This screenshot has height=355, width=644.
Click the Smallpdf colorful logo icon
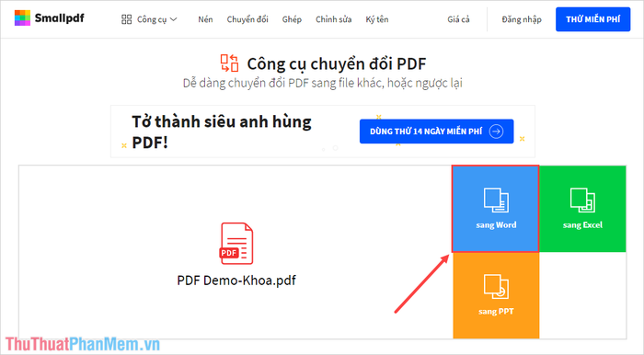(x=22, y=18)
